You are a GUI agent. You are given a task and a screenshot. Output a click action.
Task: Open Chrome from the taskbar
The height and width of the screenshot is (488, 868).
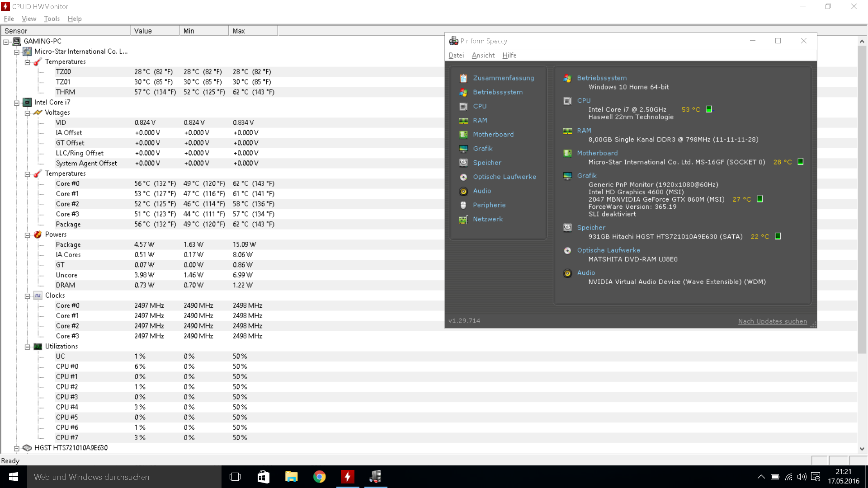319,477
